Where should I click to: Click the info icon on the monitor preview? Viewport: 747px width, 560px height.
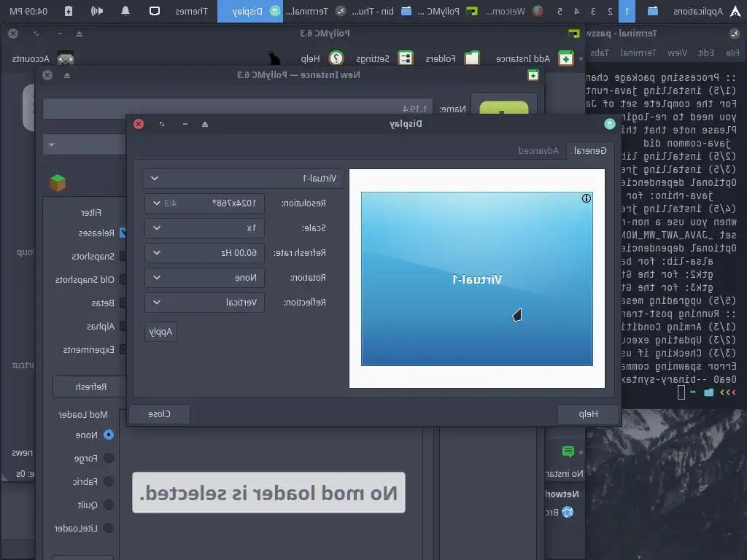pyautogui.click(x=587, y=198)
